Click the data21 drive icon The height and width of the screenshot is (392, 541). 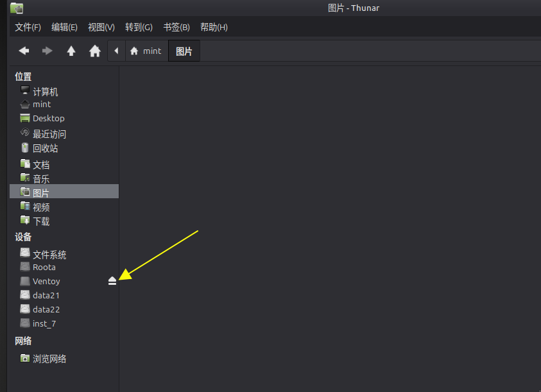[x=25, y=294]
